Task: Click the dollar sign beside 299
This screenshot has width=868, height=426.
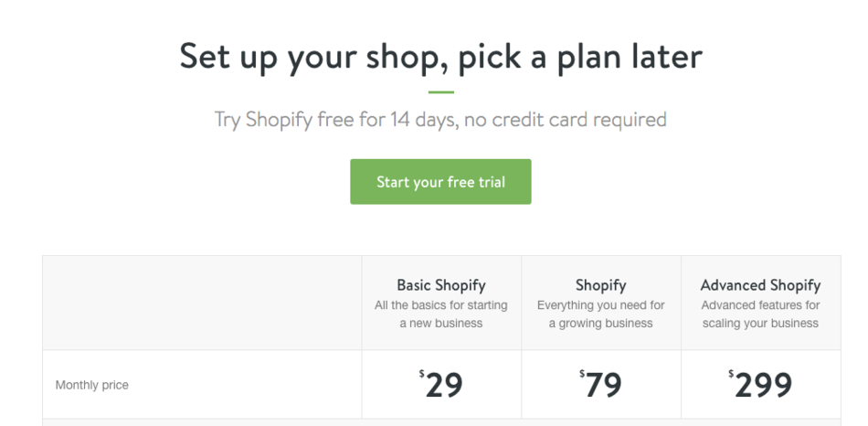Action: [731, 373]
